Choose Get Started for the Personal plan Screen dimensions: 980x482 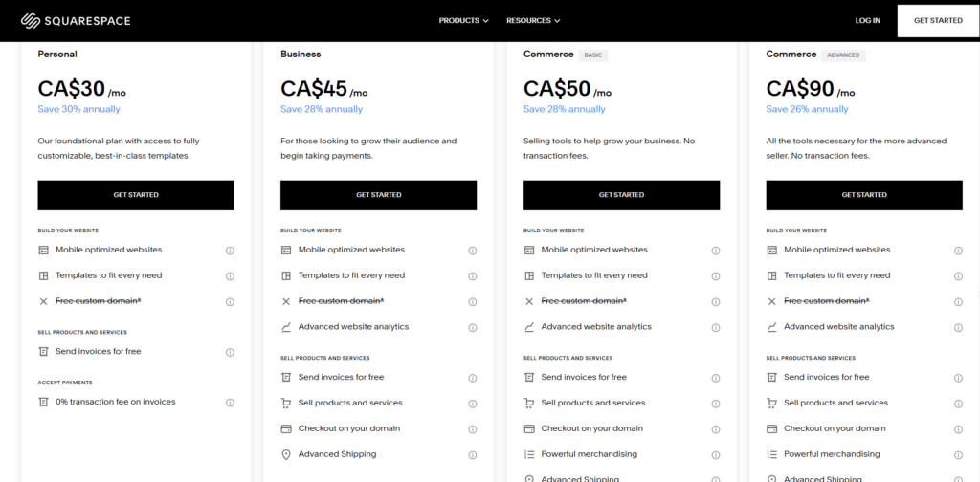coord(136,195)
